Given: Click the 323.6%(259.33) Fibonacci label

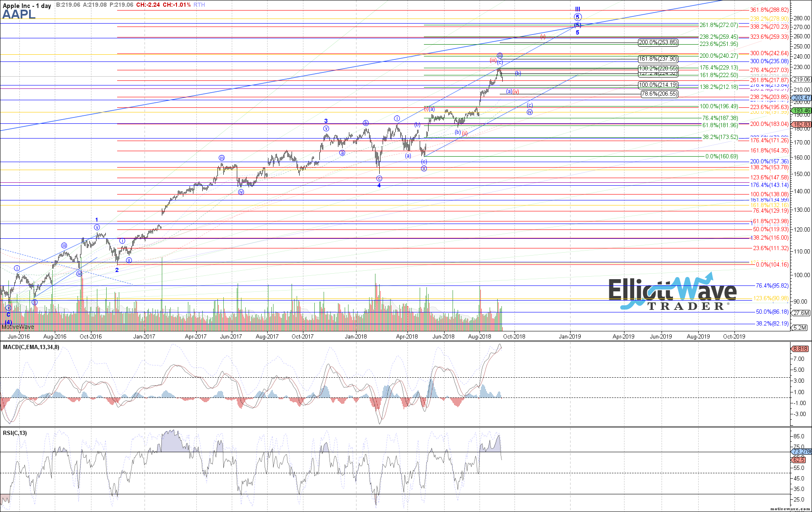Looking at the screenshot, I should pyautogui.click(x=769, y=37).
